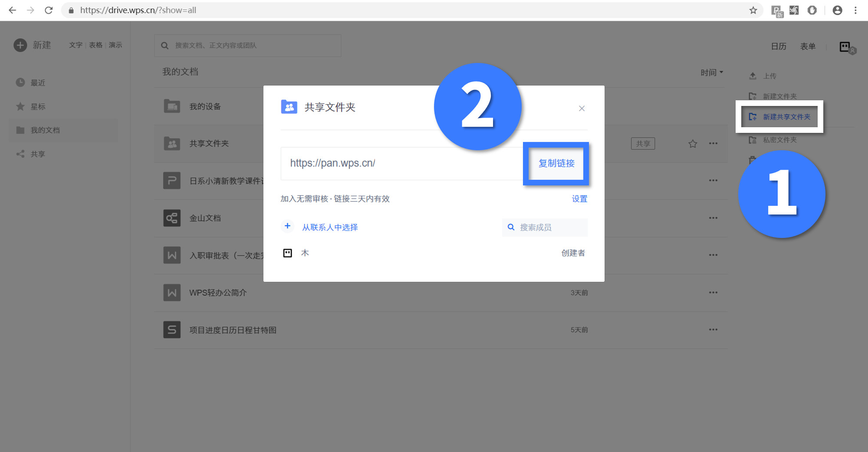Select 新建共享文件夹 in the right sidebar

779,116
